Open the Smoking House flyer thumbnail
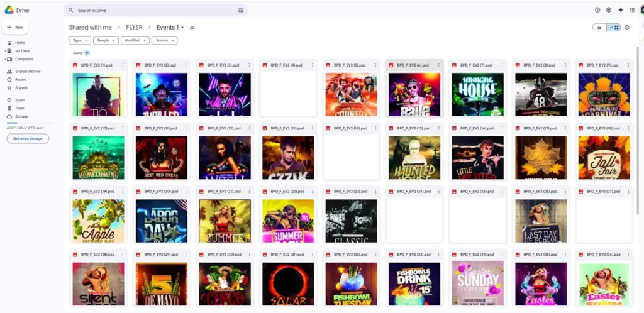 (477, 94)
